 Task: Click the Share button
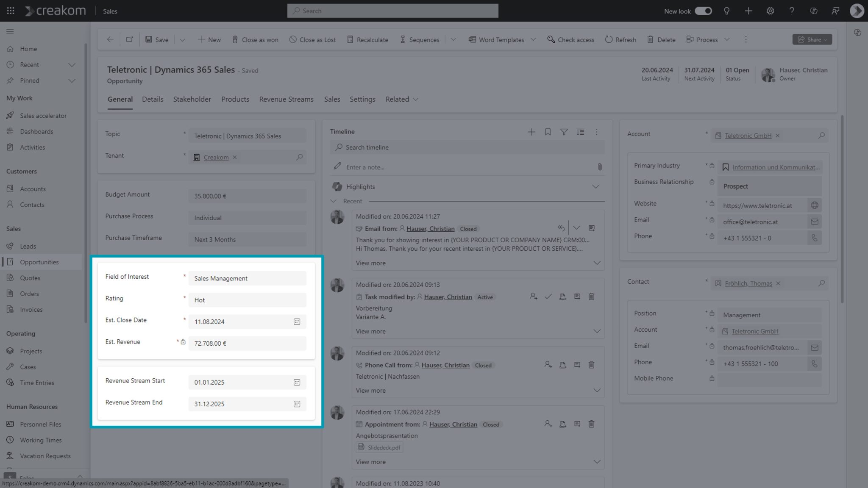[x=812, y=39]
